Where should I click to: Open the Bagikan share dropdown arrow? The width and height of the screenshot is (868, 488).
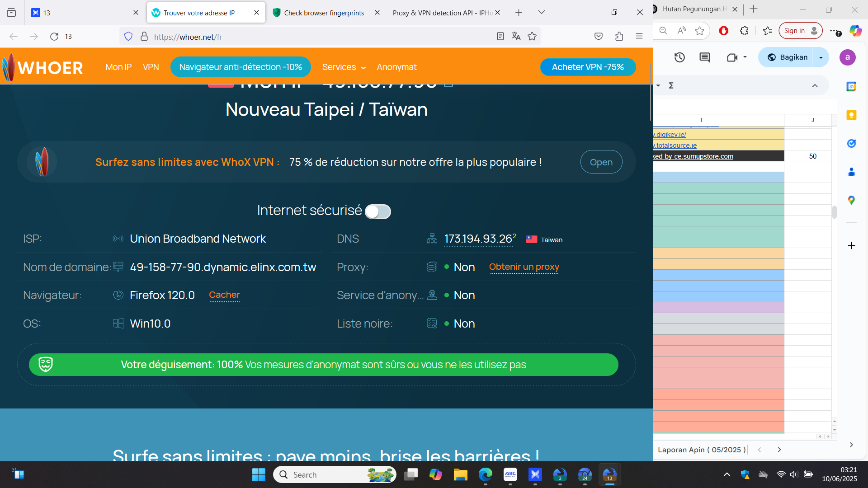coord(821,57)
